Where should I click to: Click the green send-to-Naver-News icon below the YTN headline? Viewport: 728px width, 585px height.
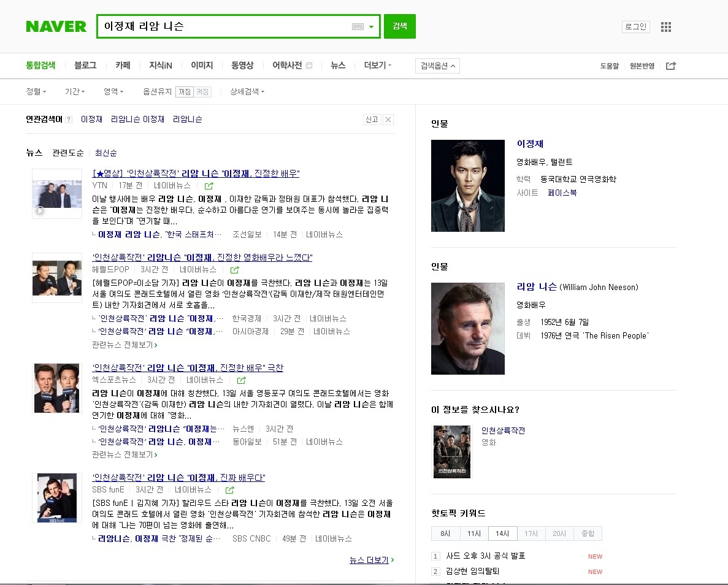point(209,186)
